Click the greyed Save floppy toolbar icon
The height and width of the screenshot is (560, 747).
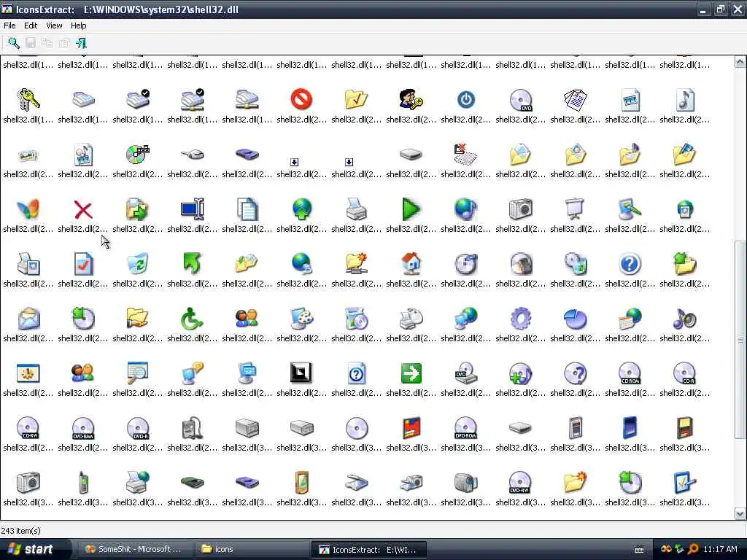click(x=31, y=43)
